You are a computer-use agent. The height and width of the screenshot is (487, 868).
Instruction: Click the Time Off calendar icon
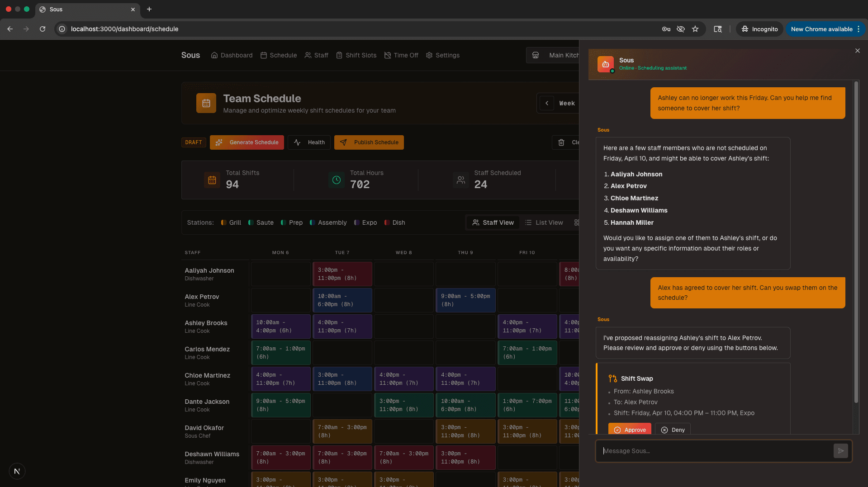[x=388, y=55]
